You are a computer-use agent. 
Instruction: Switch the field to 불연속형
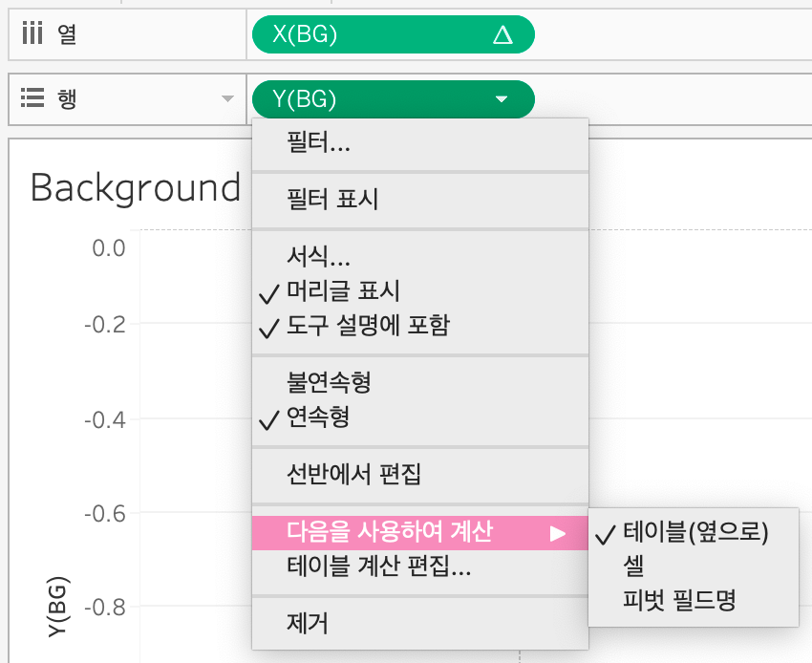click(x=420, y=382)
